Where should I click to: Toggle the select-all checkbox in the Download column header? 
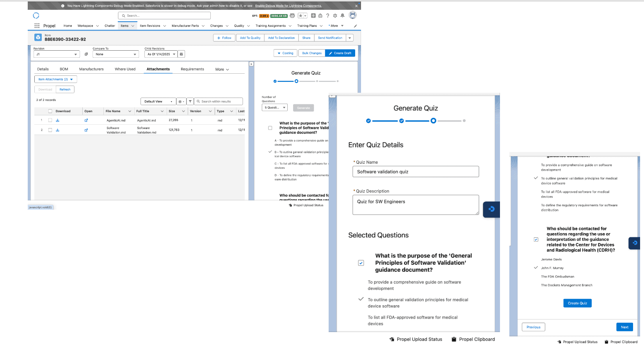(50, 111)
